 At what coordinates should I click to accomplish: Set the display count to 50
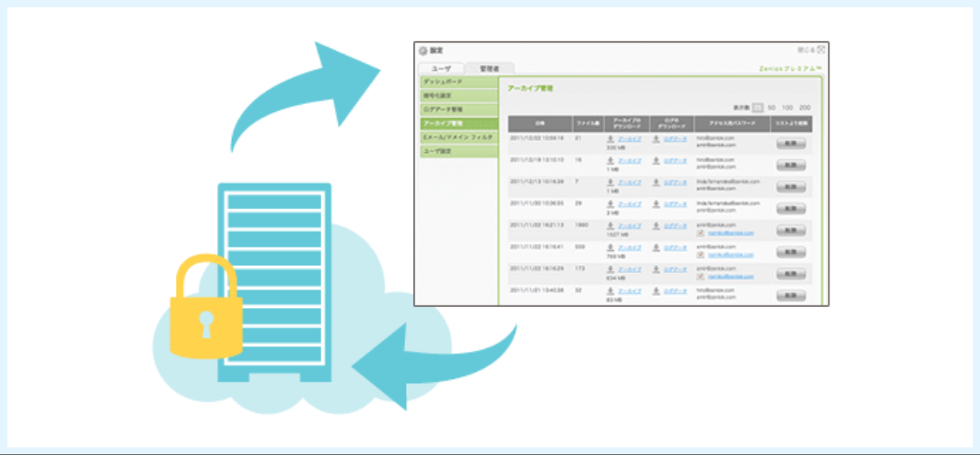click(772, 107)
